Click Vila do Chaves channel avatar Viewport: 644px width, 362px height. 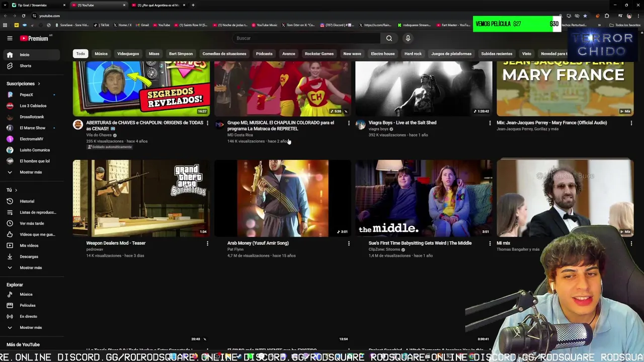coord(78,125)
